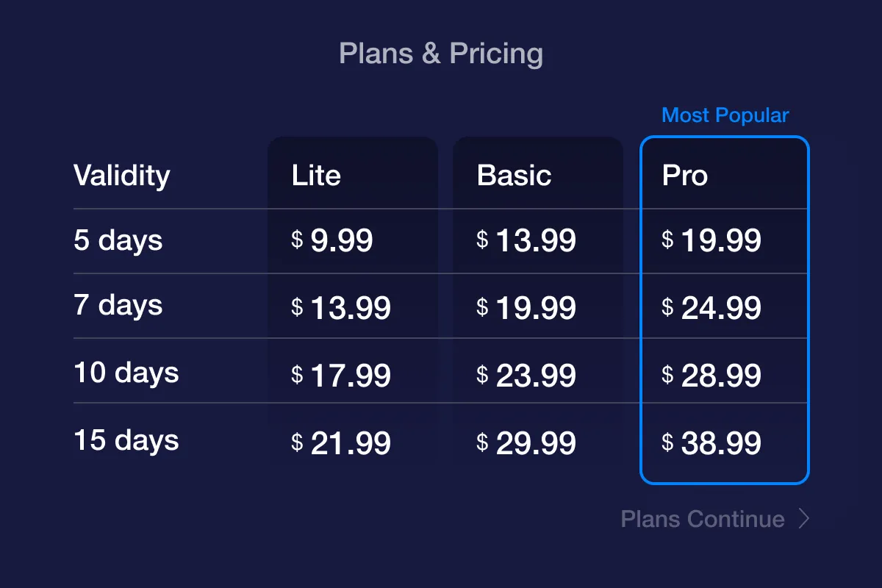This screenshot has width=882, height=588.
Task: Pick the Lite 7 days $13.99 price
Action: coord(341,308)
